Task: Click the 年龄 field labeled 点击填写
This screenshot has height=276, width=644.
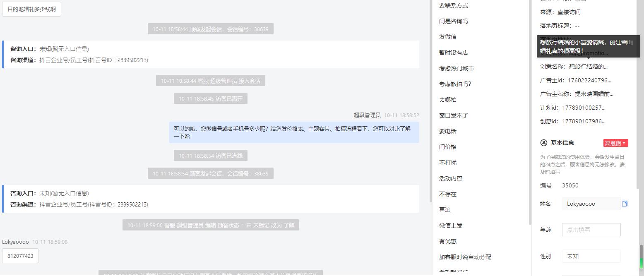Action: [591, 230]
